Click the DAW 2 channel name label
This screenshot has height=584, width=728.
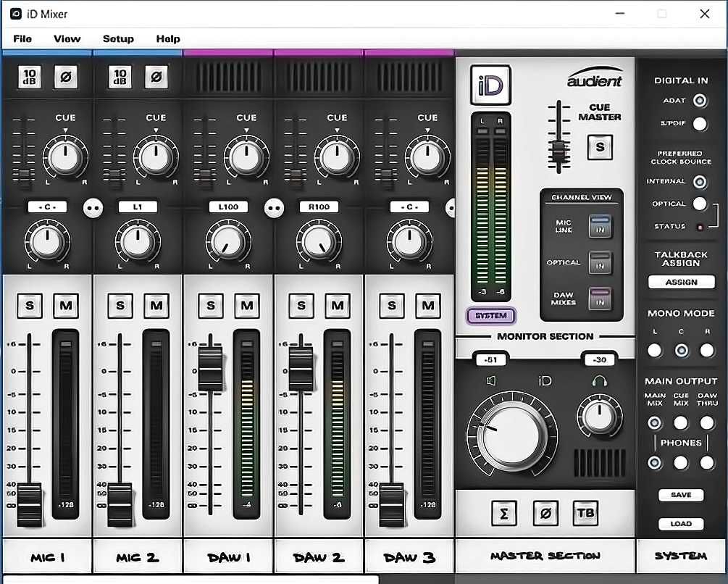coord(319,557)
